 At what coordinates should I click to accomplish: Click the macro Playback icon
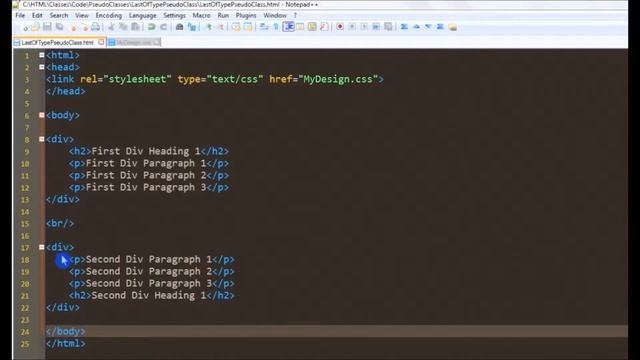click(364, 27)
